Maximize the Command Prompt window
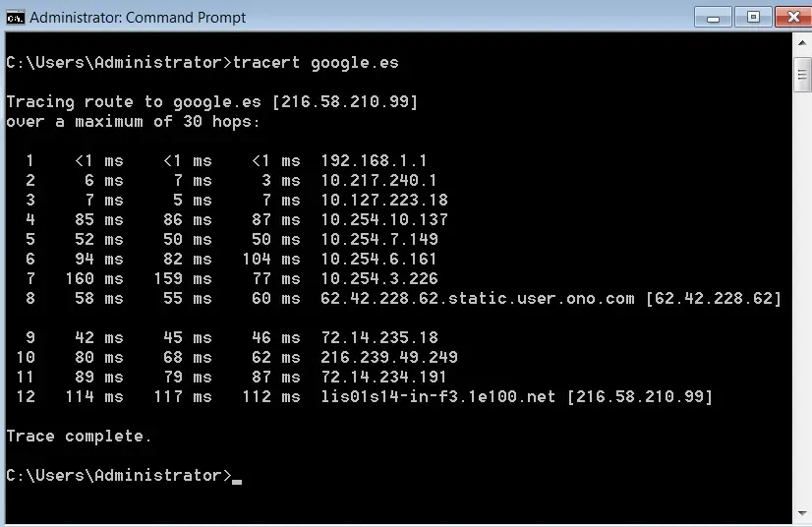Viewport: 812px width, 527px height. tap(753, 17)
